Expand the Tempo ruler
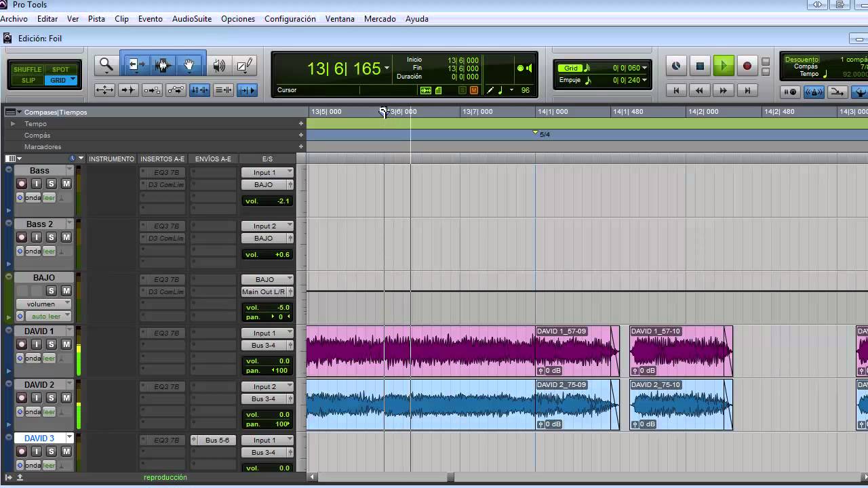The height and width of the screenshot is (488, 868). pyautogui.click(x=13, y=124)
